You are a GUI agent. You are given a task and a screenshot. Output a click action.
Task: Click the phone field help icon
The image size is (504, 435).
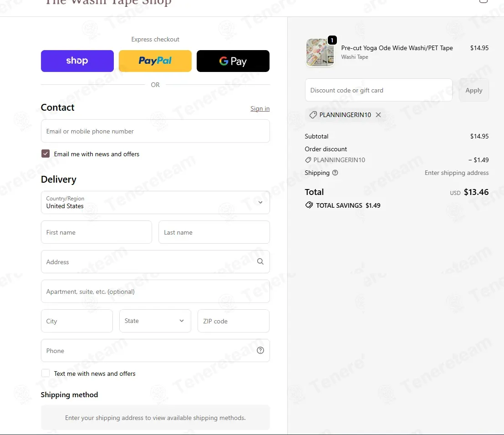click(260, 350)
